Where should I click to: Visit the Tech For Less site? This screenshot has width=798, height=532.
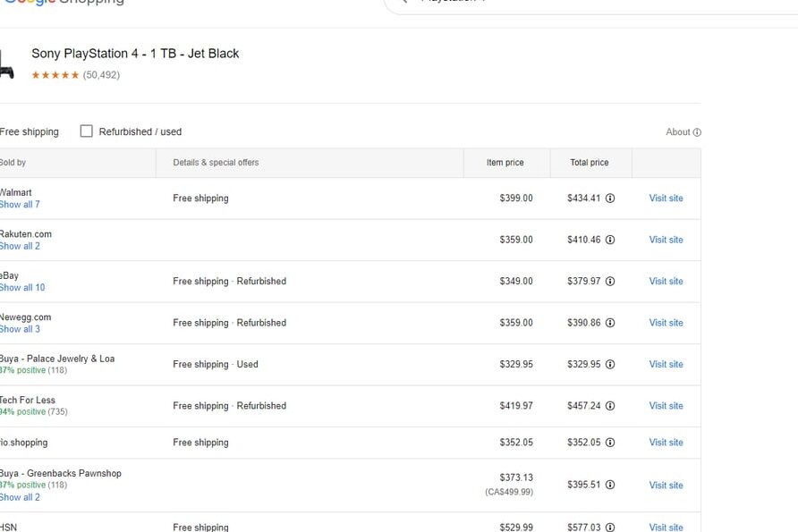666,406
